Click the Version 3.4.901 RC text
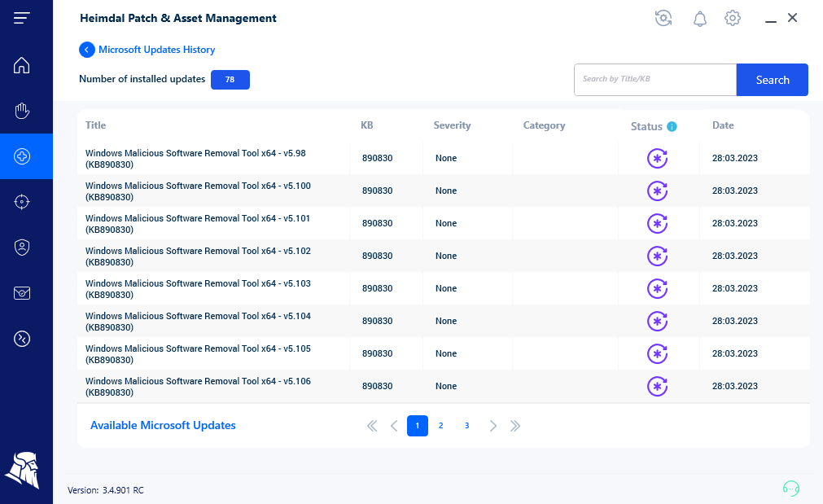 pos(106,490)
